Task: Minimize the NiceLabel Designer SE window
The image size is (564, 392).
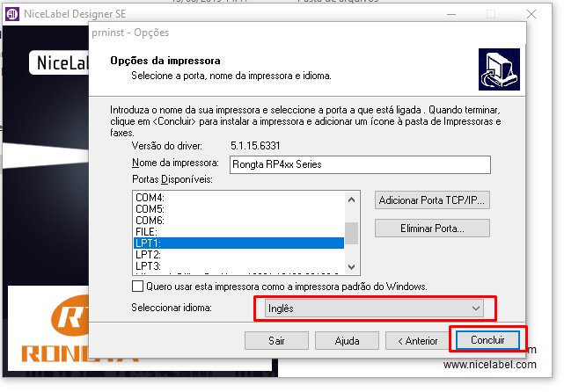Action: tap(451, 14)
